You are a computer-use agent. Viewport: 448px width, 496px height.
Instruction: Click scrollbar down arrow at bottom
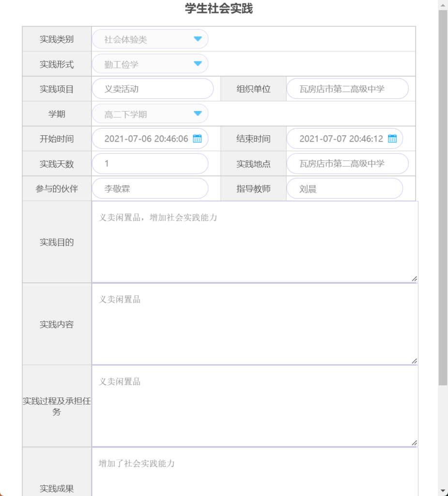pos(443,491)
